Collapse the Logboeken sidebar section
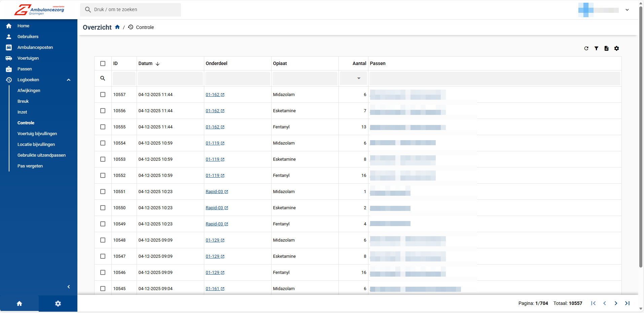This screenshot has height=313, width=644. (69, 80)
